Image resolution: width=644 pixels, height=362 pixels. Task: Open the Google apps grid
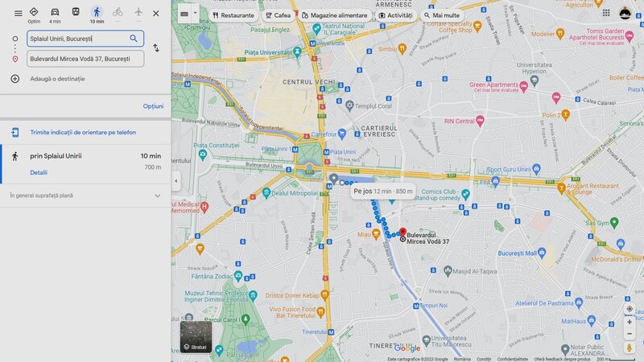(606, 13)
